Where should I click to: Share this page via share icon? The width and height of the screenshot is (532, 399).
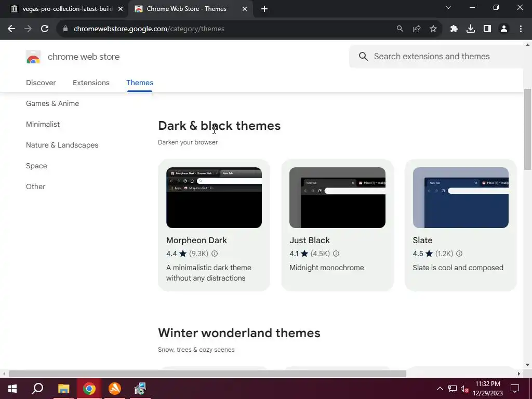tap(417, 29)
